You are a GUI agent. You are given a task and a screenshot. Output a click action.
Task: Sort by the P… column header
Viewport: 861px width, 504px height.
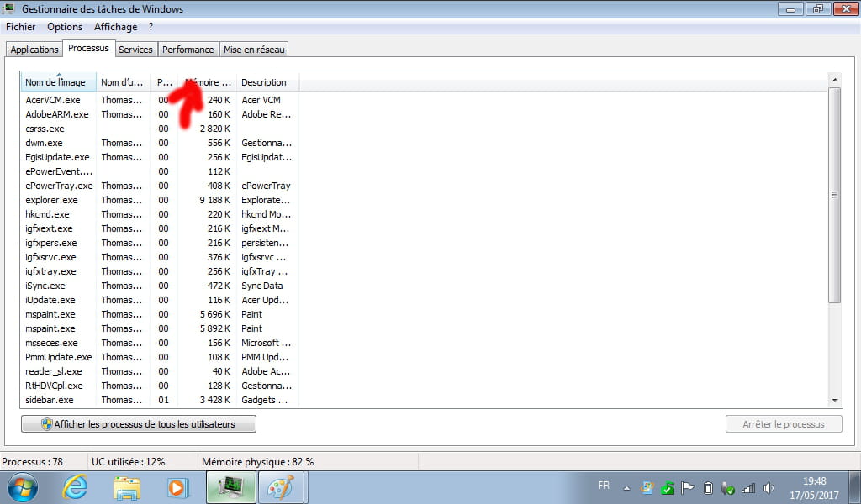point(164,82)
